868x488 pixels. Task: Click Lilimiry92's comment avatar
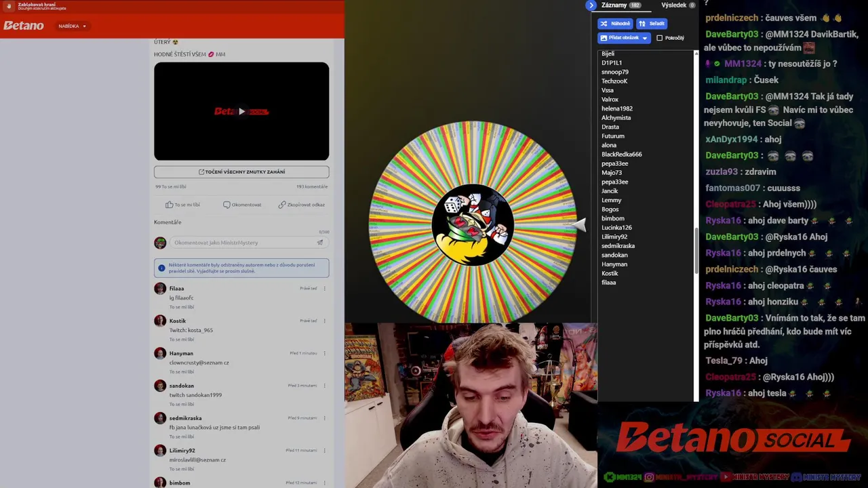click(x=160, y=451)
